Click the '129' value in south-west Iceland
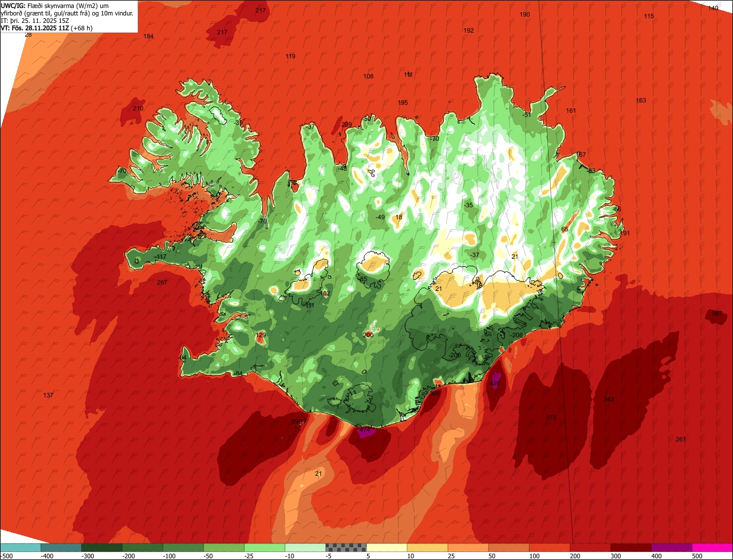The height and width of the screenshot is (560, 733). click(x=261, y=336)
